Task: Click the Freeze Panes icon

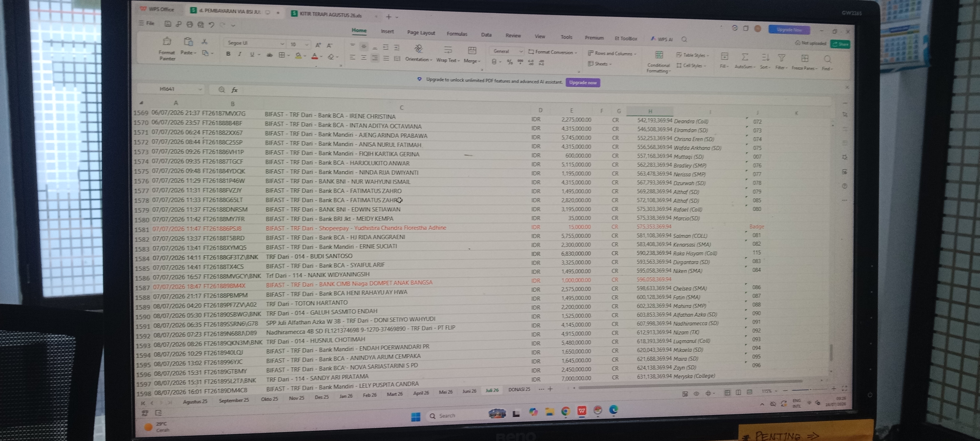Action: point(805,58)
